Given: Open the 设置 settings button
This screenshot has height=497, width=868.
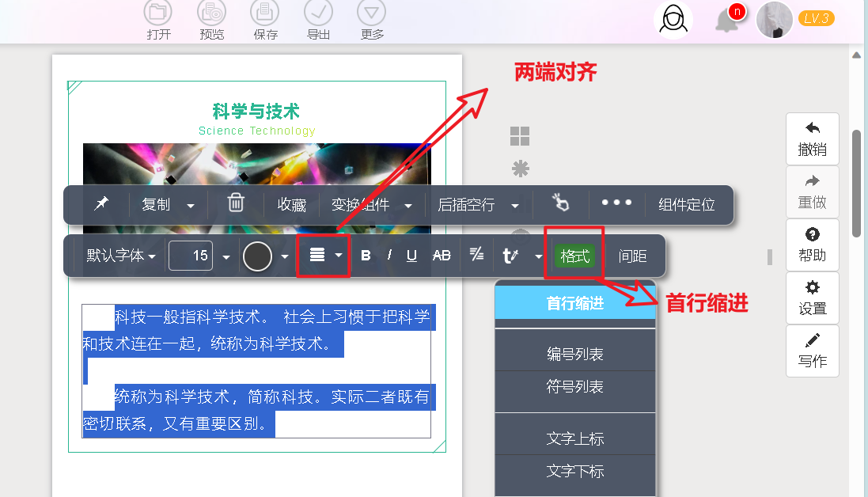Looking at the screenshot, I should (812, 298).
